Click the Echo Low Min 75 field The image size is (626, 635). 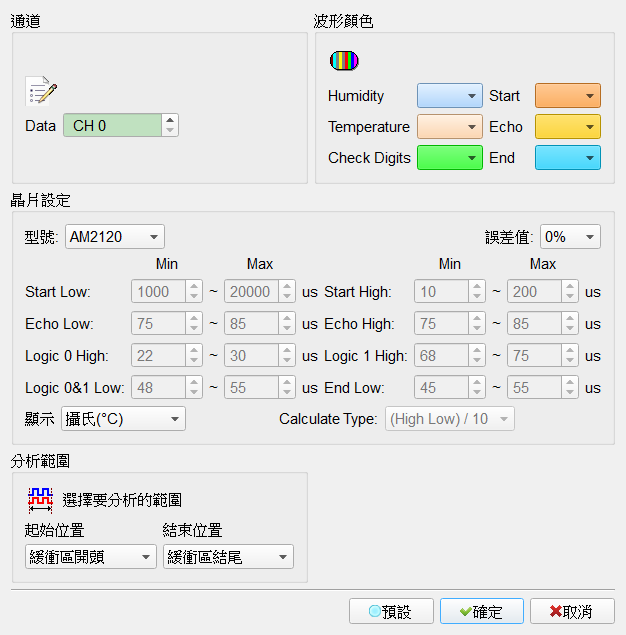coord(158,323)
